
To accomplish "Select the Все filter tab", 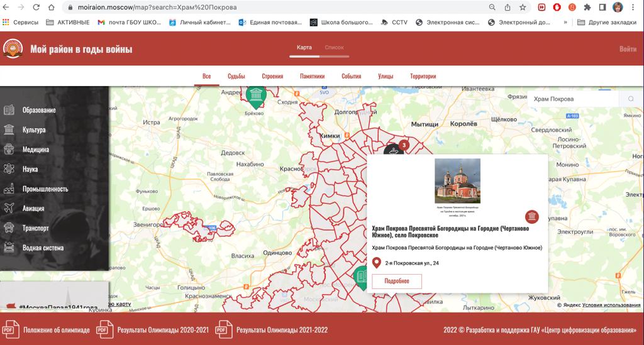I will 206,76.
